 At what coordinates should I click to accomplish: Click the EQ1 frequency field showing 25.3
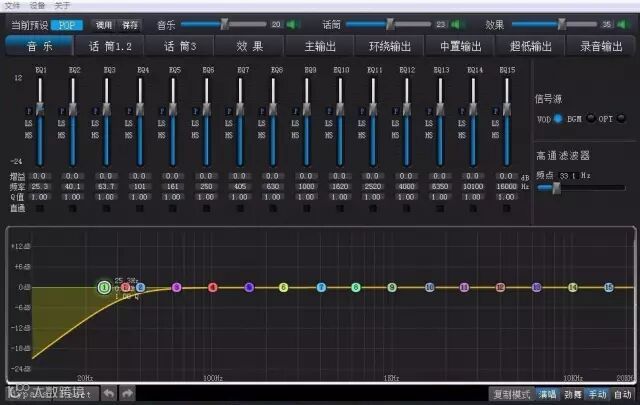pos(40,186)
